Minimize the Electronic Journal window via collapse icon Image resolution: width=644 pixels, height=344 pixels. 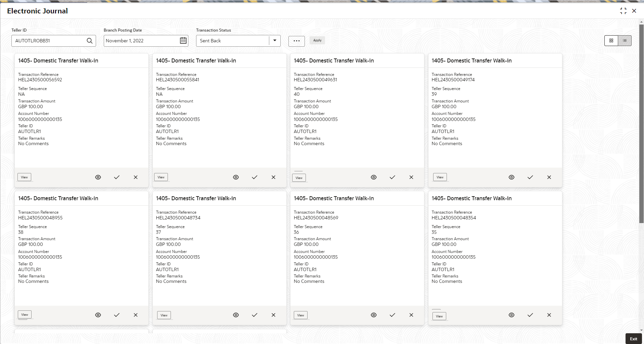(623, 11)
